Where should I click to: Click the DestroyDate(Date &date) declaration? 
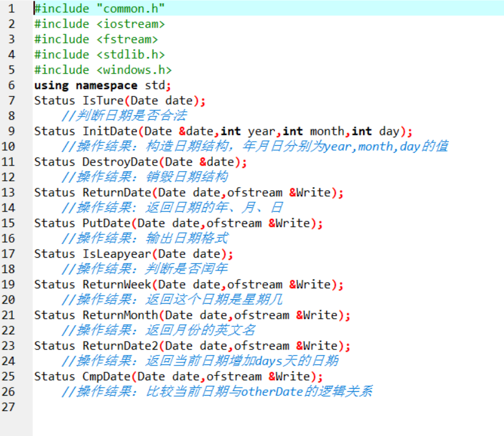click(140, 162)
